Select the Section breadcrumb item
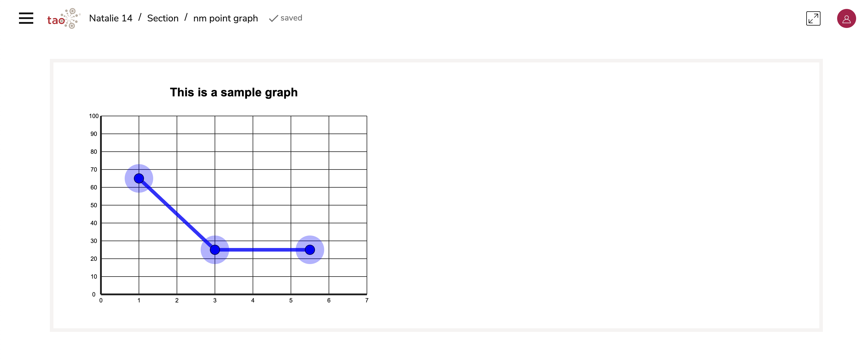Viewport: 868px width, 361px height. click(163, 18)
